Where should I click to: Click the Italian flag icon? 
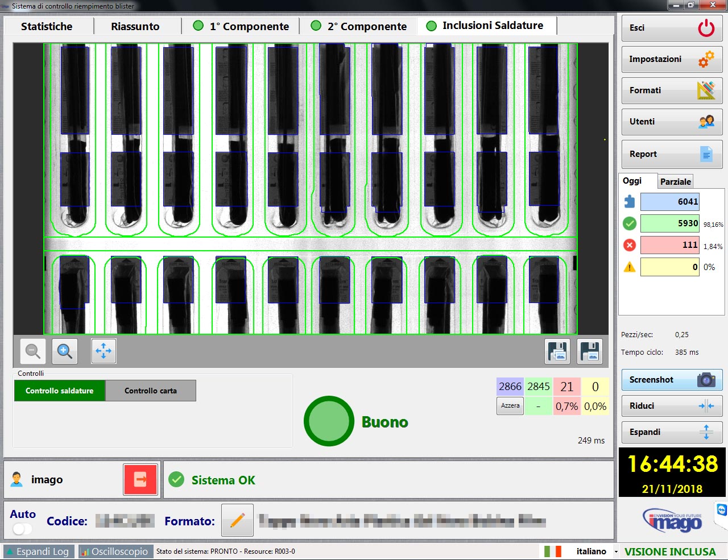(x=553, y=551)
